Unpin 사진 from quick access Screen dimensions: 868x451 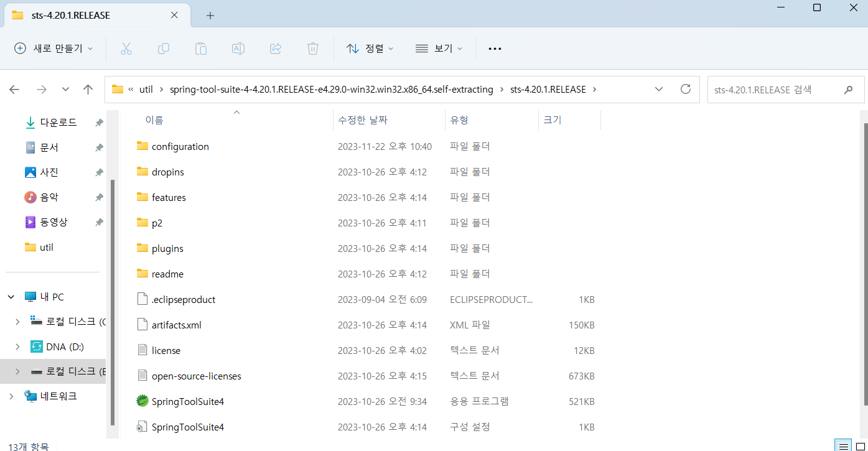point(99,173)
